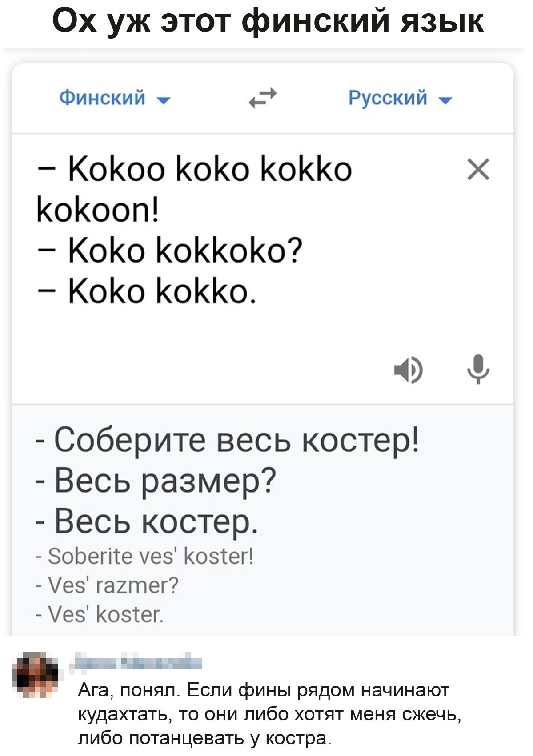
Task: Open the blurred commenter name
Action: pos(136,661)
